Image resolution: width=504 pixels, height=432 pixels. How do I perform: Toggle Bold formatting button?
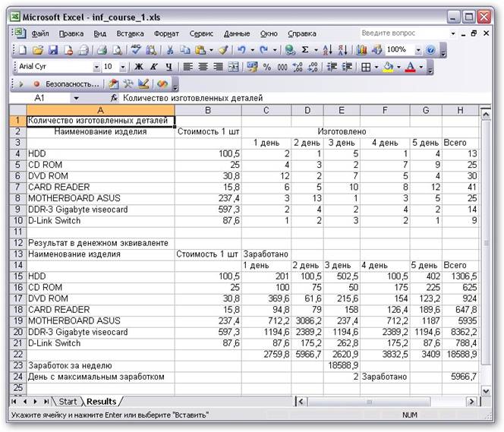pyautogui.click(x=139, y=67)
